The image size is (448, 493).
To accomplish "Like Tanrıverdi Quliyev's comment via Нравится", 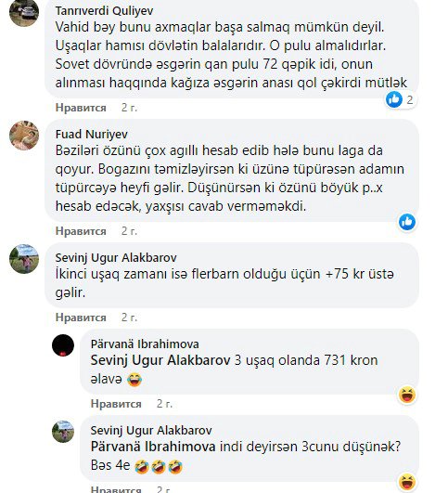I will [81, 108].
